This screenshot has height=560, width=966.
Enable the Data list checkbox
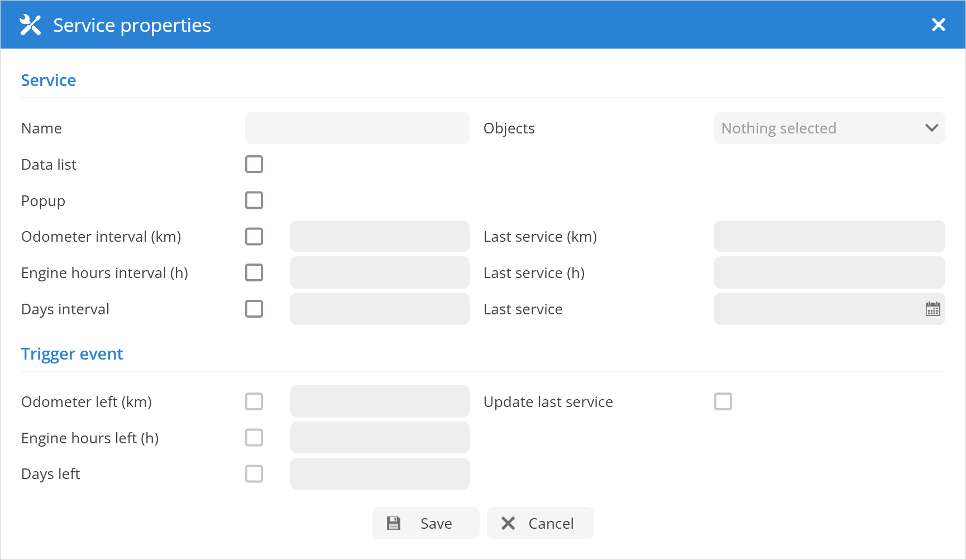(254, 164)
